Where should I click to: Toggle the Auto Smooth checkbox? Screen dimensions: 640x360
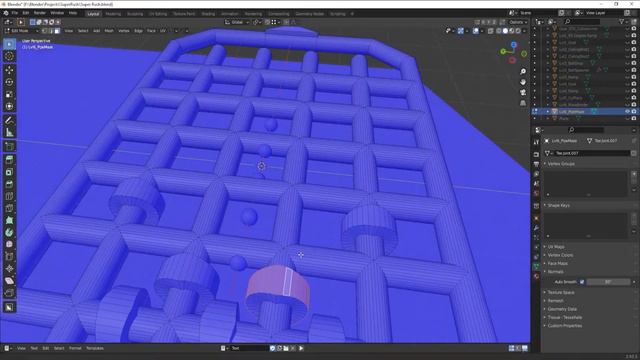(582, 282)
